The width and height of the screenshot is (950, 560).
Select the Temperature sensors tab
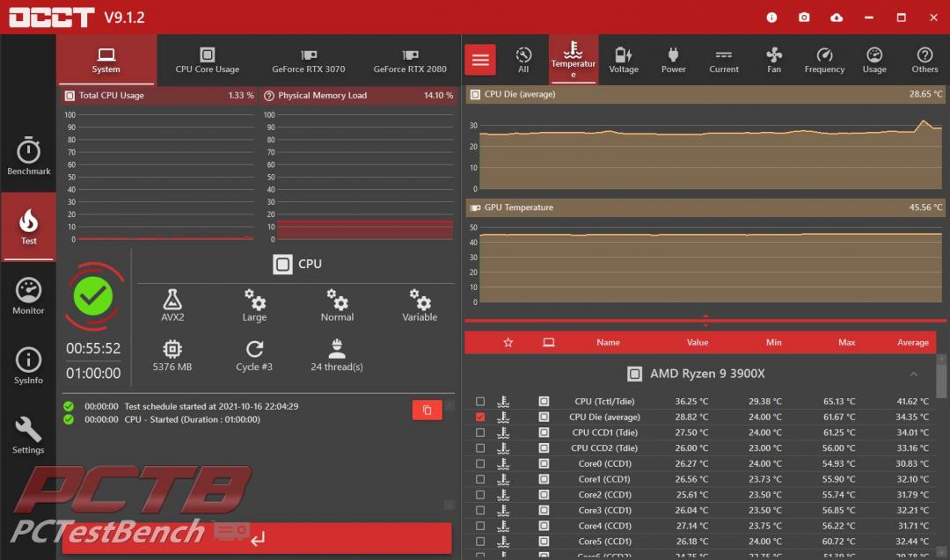click(x=574, y=59)
